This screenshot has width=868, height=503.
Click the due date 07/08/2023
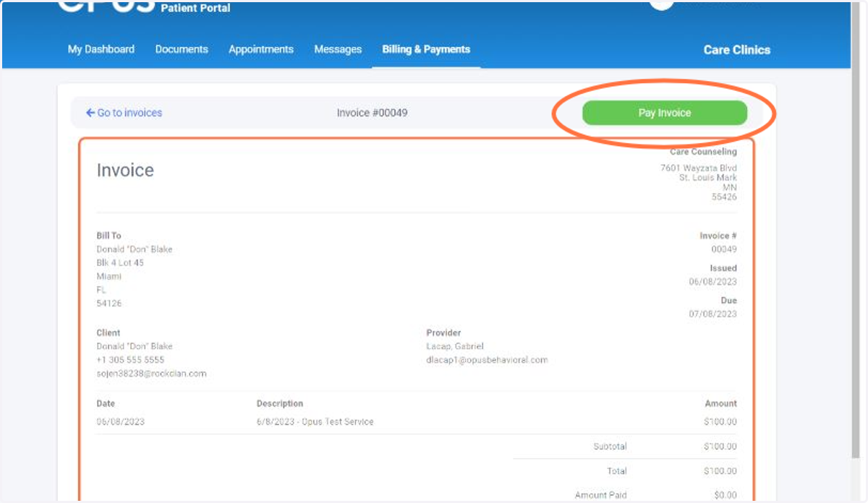click(712, 314)
